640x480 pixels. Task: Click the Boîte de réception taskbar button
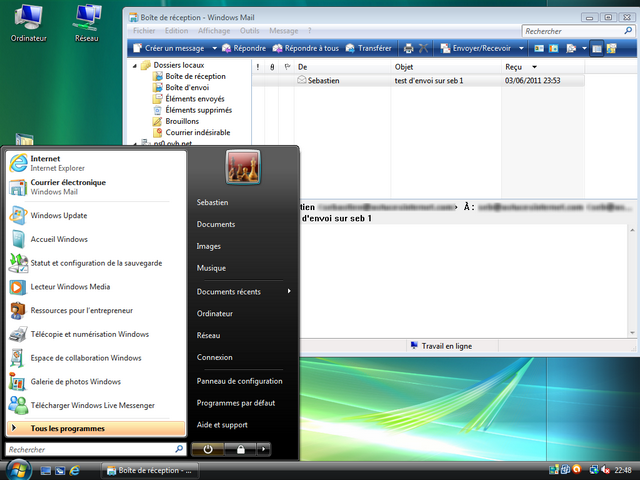point(149,470)
